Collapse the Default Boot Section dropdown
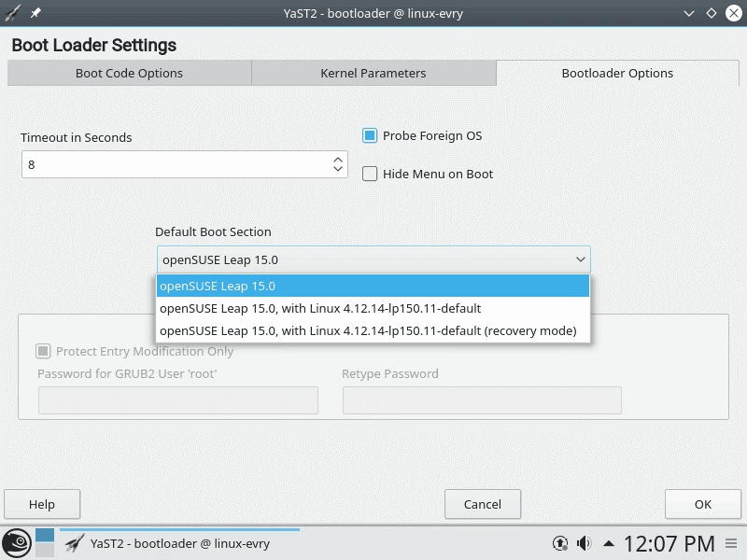The width and height of the screenshot is (747, 560). (x=581, y=259)
